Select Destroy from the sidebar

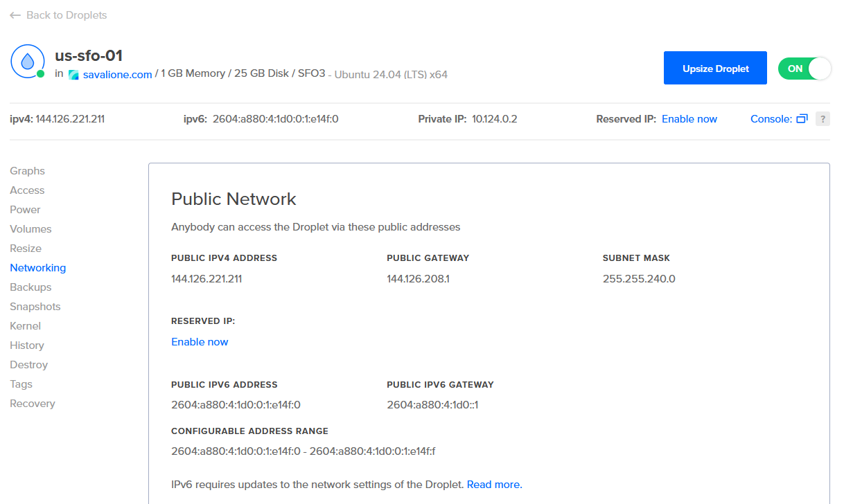(x=28, y=364)
